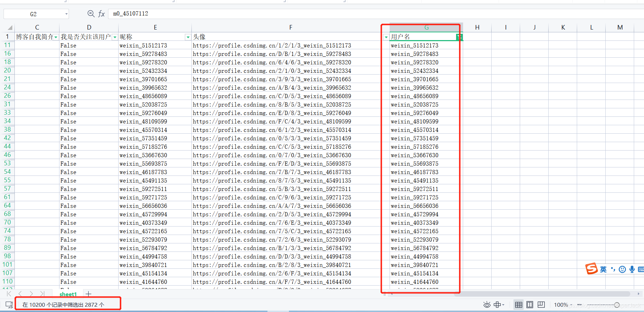
Task: Select the 用户名 header cell
Action: (426, 37)
